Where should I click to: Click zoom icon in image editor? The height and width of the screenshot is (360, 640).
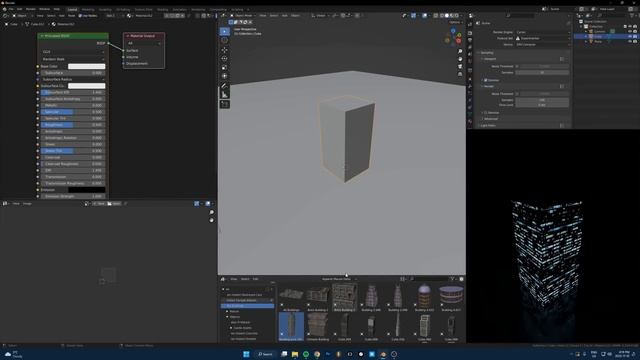pyautogui.click(x=211, y=212)
